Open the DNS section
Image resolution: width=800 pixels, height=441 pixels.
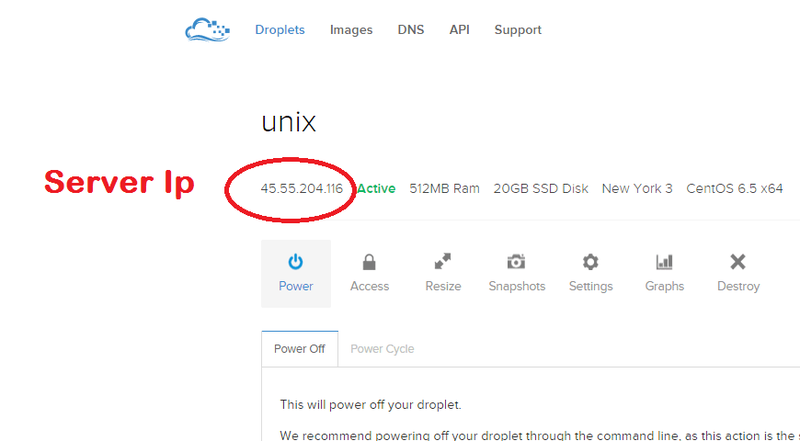(x=411, y=30)
